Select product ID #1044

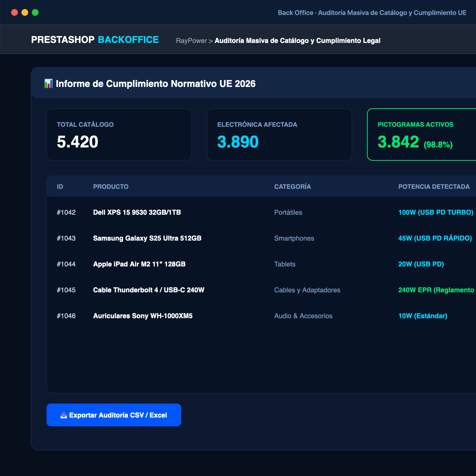(x=66, y=264)
